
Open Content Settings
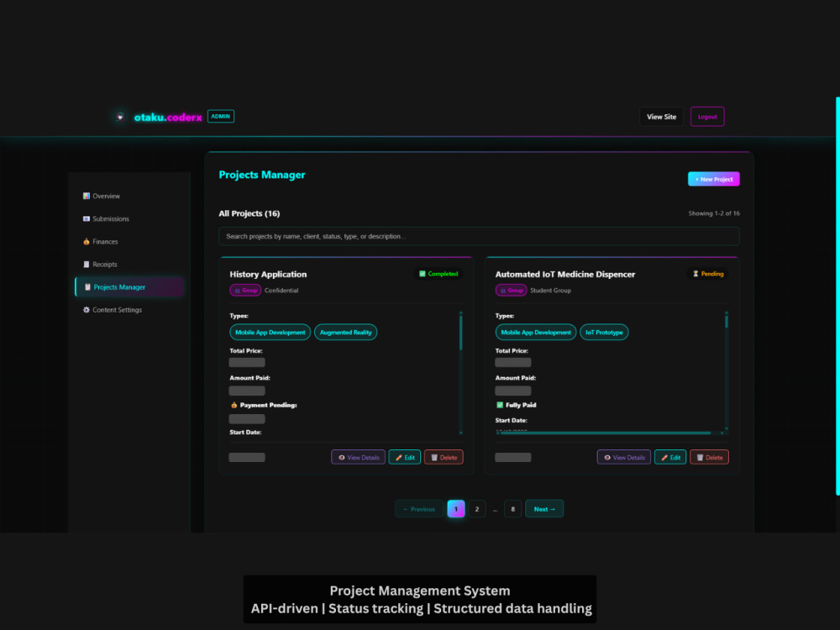[129, 310]
